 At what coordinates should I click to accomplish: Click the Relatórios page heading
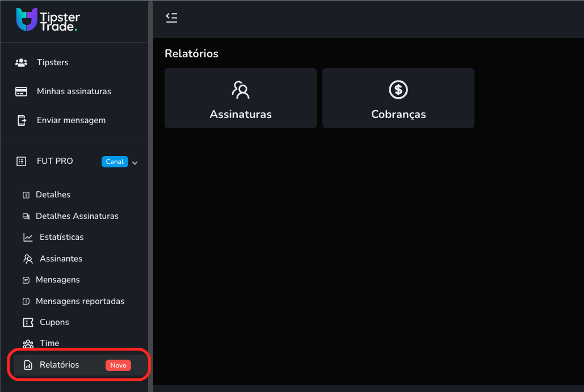[x=191, y=53]
